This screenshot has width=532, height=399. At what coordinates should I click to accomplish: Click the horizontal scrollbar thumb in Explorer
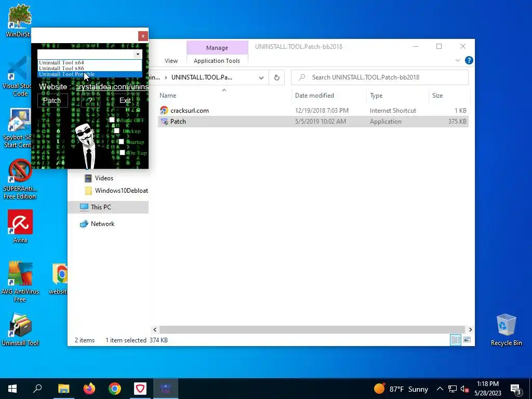312,329
